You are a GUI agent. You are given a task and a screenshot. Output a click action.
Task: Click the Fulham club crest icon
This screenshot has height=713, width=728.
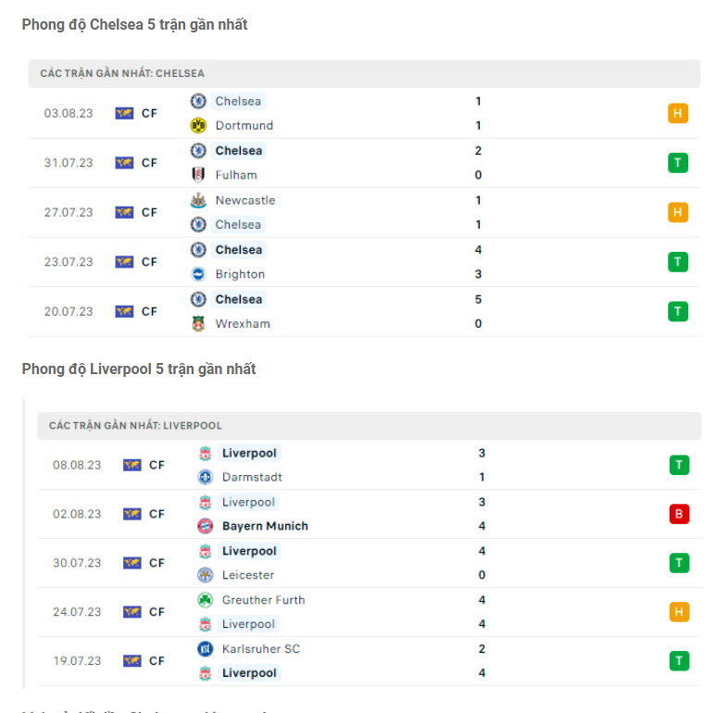[x=198, y=175]
